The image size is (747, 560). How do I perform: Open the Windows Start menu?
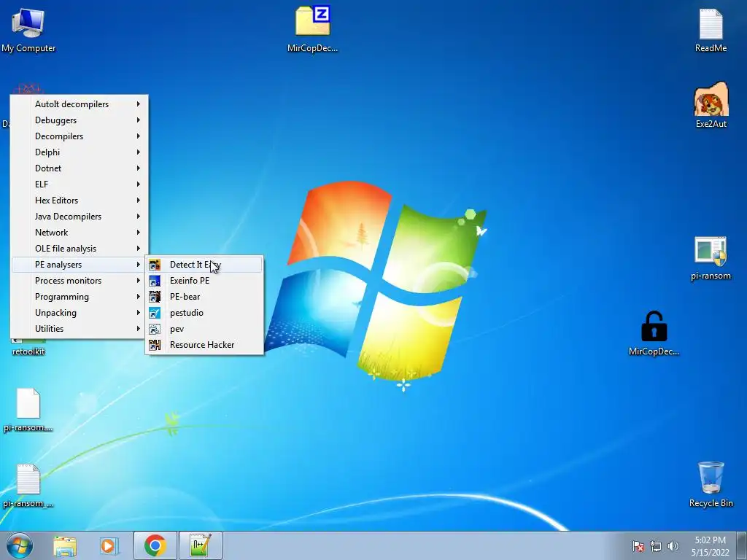point(20,545)
